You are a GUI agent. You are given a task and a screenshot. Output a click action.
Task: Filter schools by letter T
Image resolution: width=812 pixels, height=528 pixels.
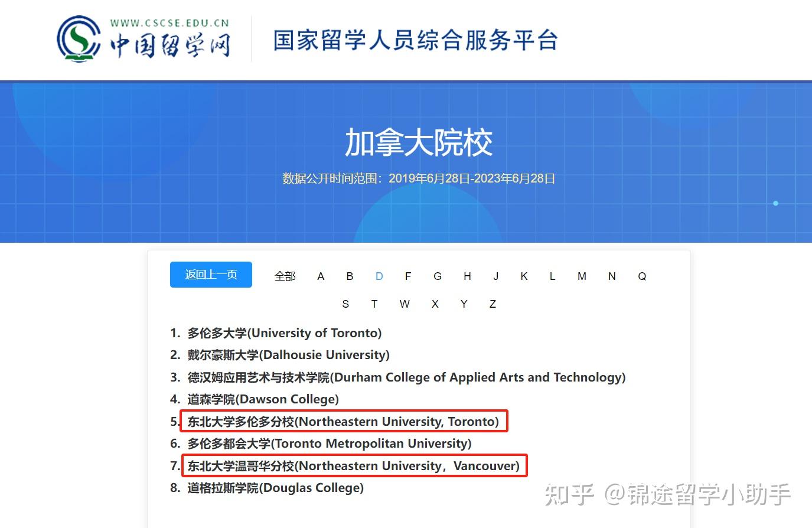click(374, 304)
